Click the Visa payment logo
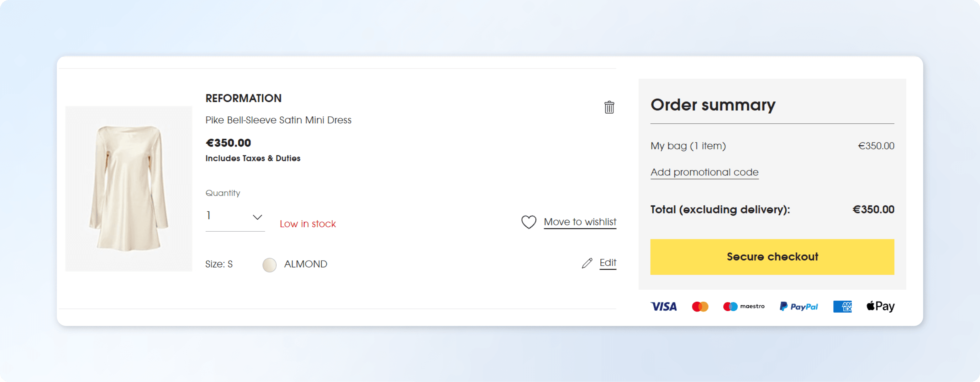This screenshot has width=980, height=382. (x=663, y=307)
